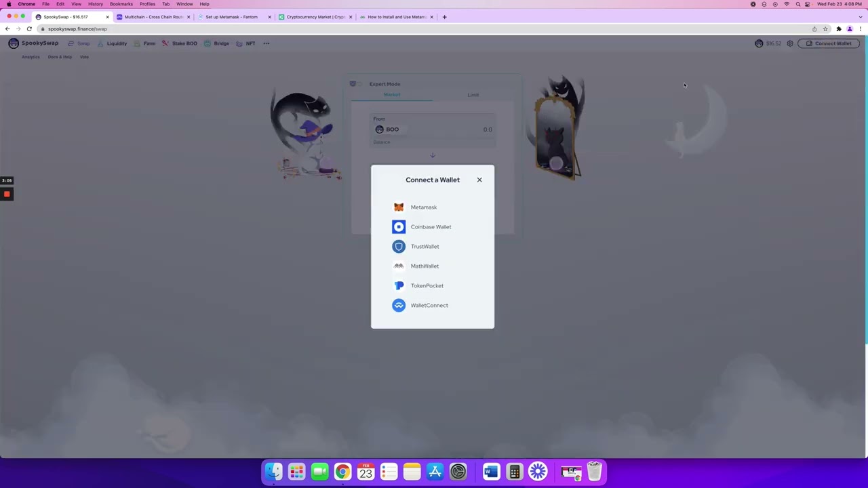The height and width of the screenshot is (488, 868).
Task: Open the Analytics link
Action: [31, 57]
